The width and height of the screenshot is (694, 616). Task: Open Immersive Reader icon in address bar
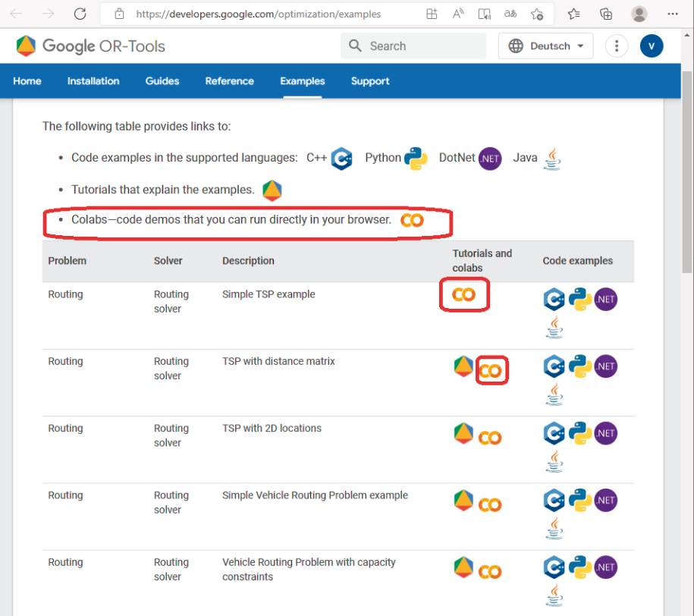484,14
